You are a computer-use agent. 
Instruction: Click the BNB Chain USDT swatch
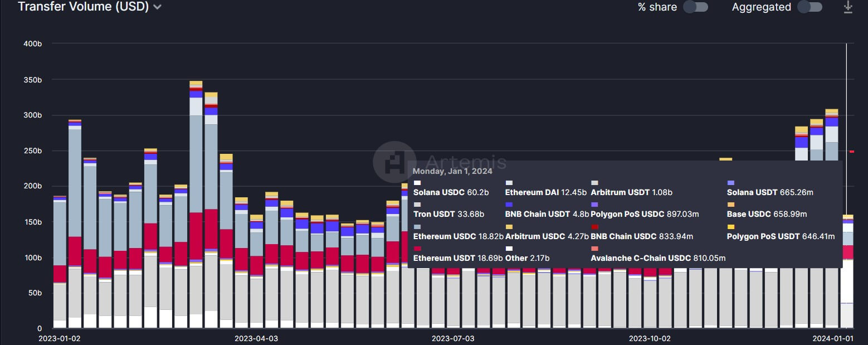509,205
